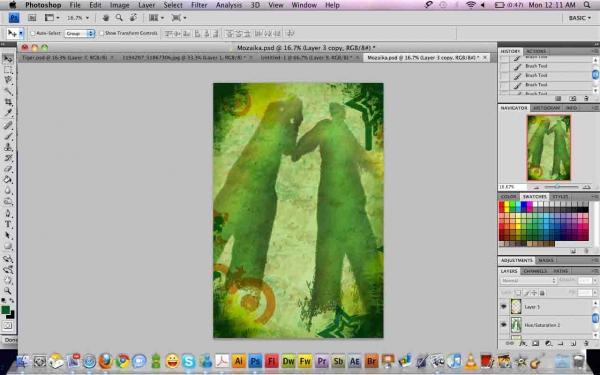Open the layer Fill slider arrow

point(595,293)
